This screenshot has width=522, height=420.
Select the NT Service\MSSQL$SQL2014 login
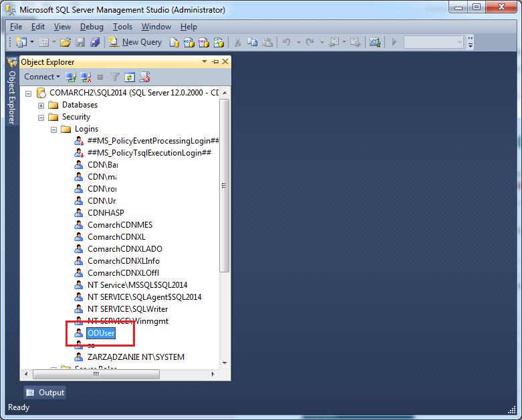(x=137, y=285)
